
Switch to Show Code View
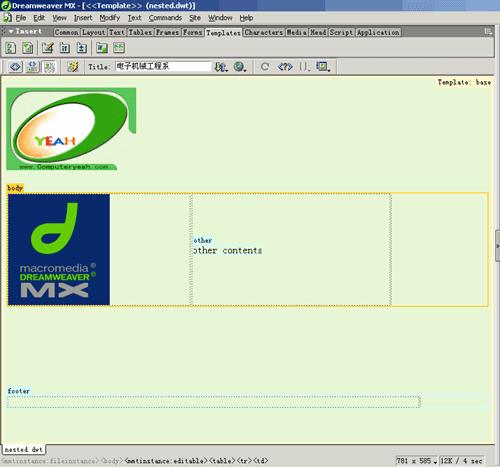pos(15,67)
